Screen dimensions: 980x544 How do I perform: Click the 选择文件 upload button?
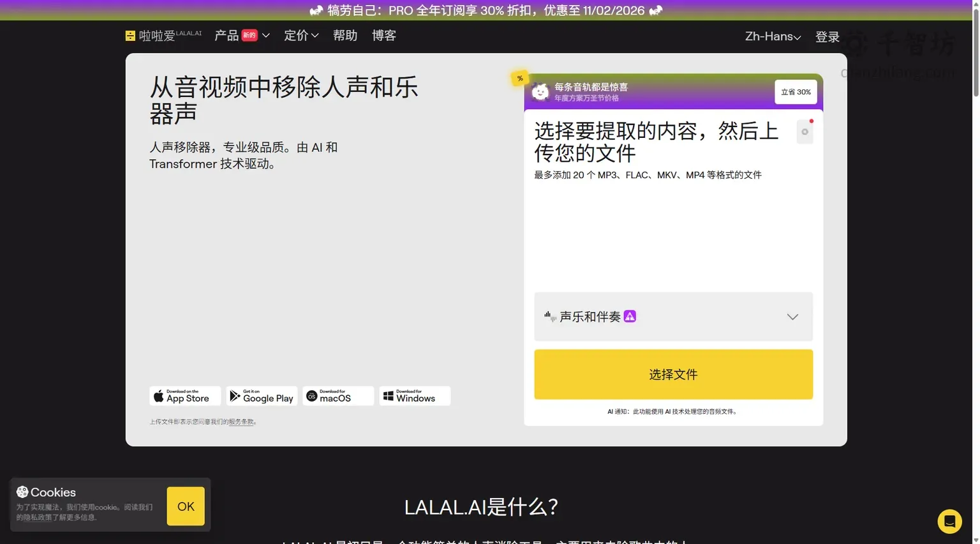(x=673, y=374)
